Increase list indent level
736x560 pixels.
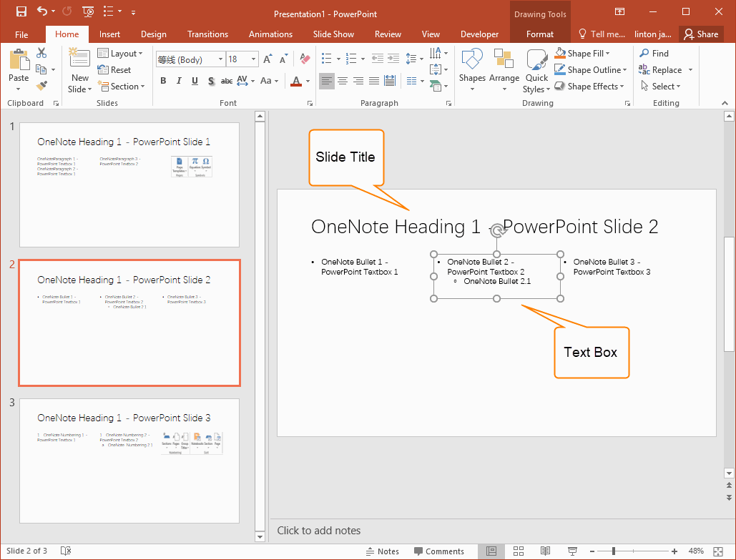[393, 59]
